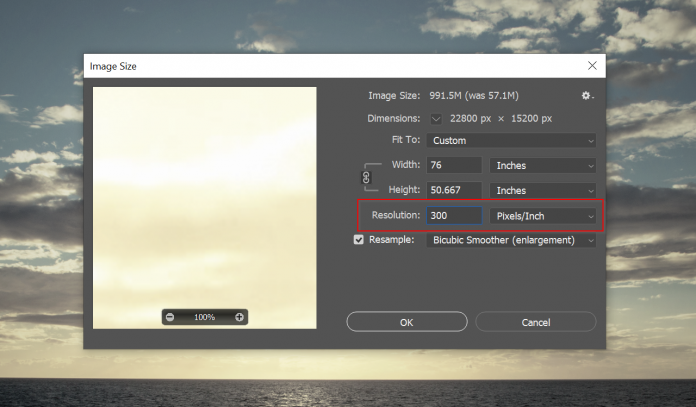Change the Width units Inches dropdown

pyautogui.click(x=542, y=166)
